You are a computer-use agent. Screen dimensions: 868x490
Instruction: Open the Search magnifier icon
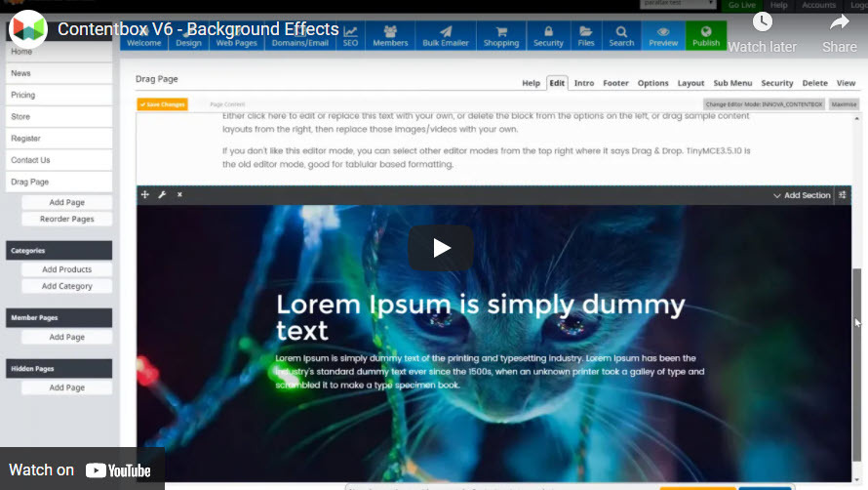point(621,31)
